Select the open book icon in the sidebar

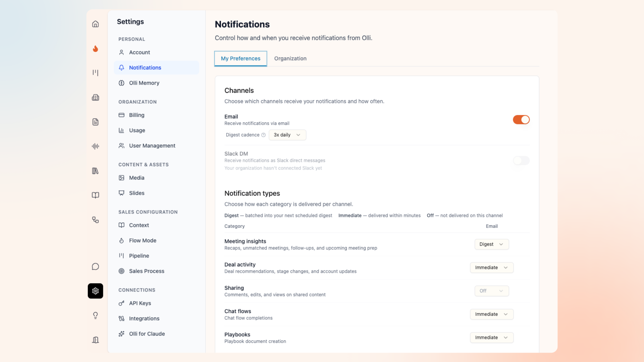pos(95,195)
